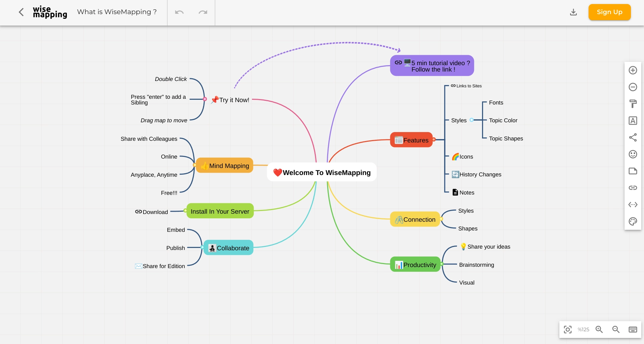This screenshot has width=644, height=344.
Task: Click the Sign Up button
Action: coord(609,12)
